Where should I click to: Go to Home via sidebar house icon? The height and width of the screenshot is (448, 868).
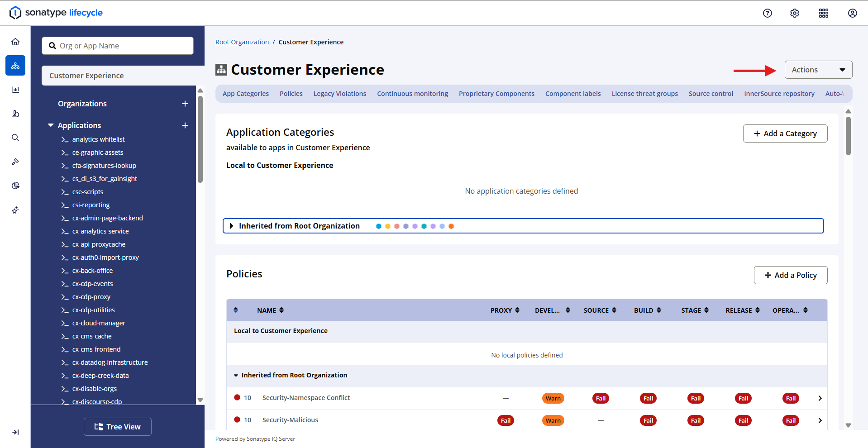(15, 42)
